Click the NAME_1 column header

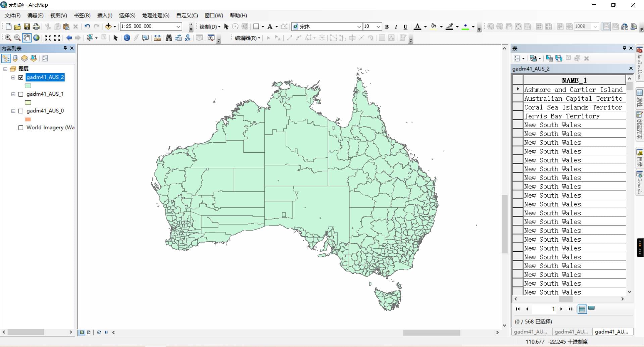click(x=574, y=80)
